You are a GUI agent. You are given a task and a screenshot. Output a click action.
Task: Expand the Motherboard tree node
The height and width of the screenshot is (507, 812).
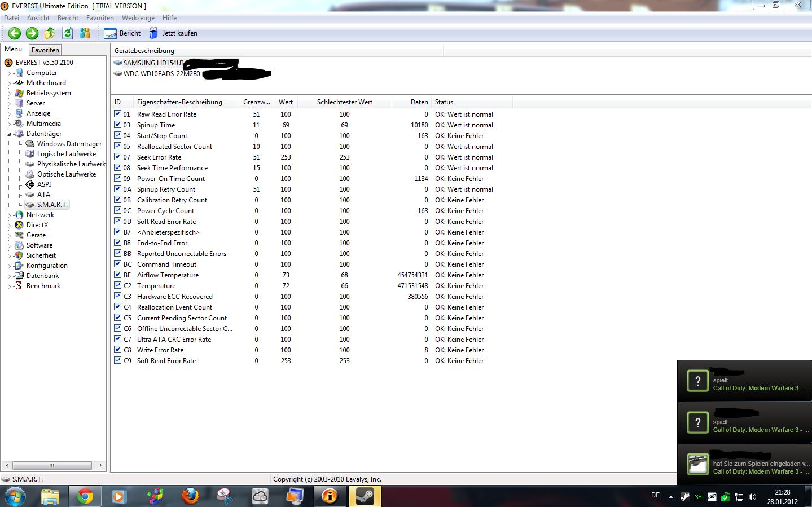[9, 83]
